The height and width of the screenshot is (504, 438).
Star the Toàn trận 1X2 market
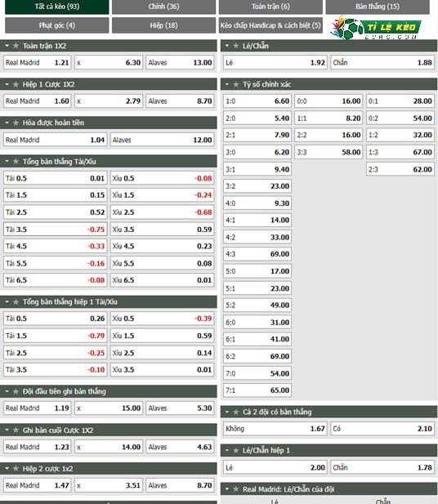pyautogui.click(x=16, y=46)
